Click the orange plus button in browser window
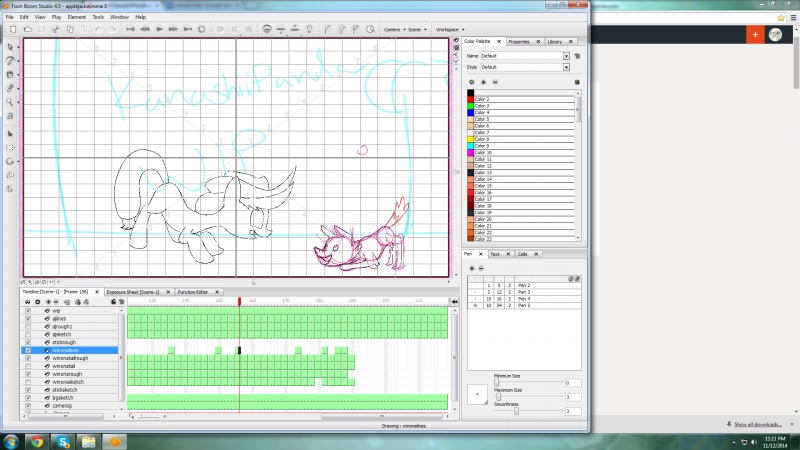 click(x=755, y=35)
